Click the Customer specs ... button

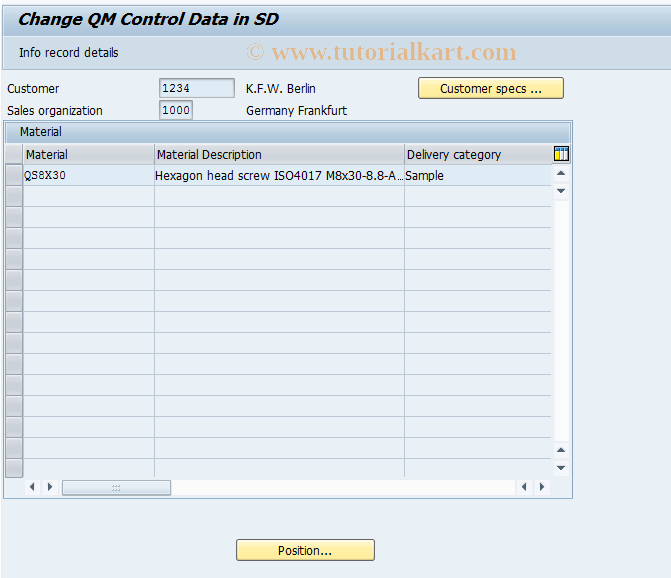pos(490,88)
